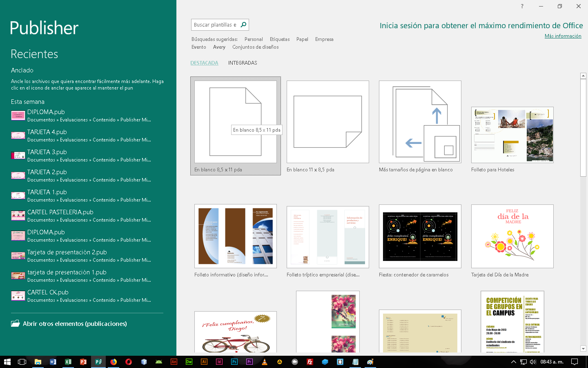Screen dimensions: 588x368
Task: Open recent file tarjeta de presentación 1.pub
Action: point(87,276)
